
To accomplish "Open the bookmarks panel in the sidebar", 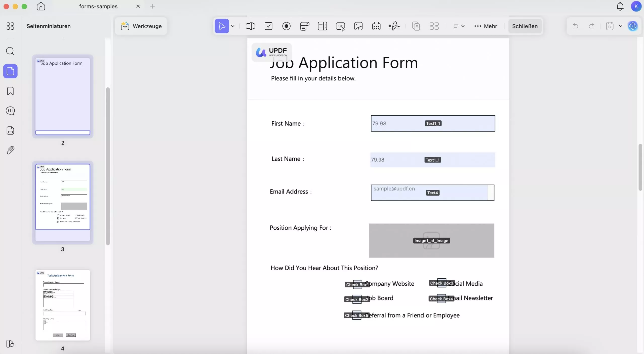I will pyautogui.click(x=10, y=91).
